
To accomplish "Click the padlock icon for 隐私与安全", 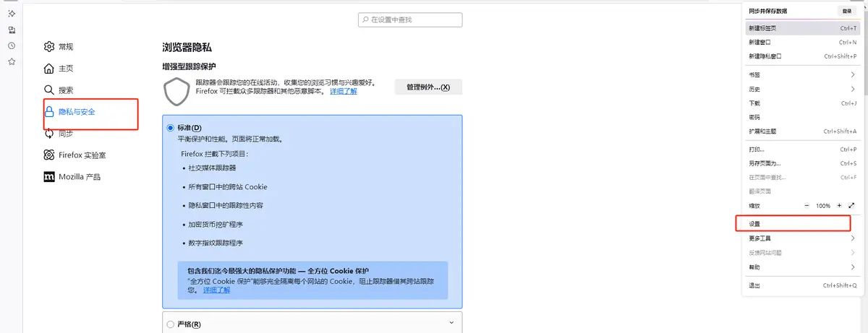I will pyautogui.click(x=49, y=112).
